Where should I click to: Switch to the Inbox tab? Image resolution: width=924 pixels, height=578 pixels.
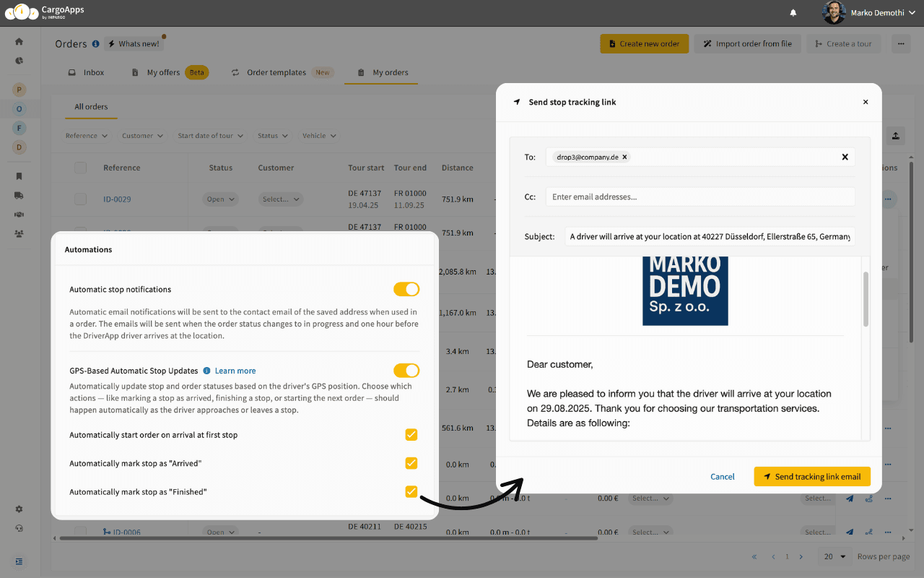[x=87, y=73]
